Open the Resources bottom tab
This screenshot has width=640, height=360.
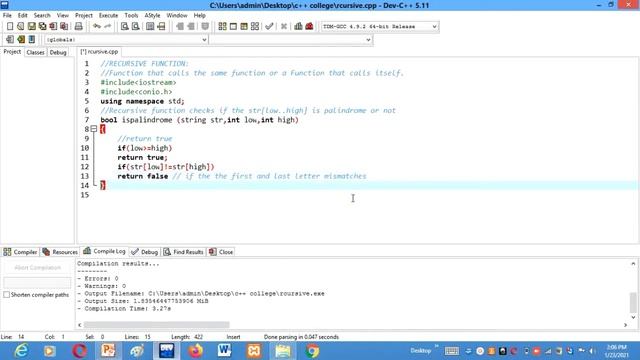60,252
